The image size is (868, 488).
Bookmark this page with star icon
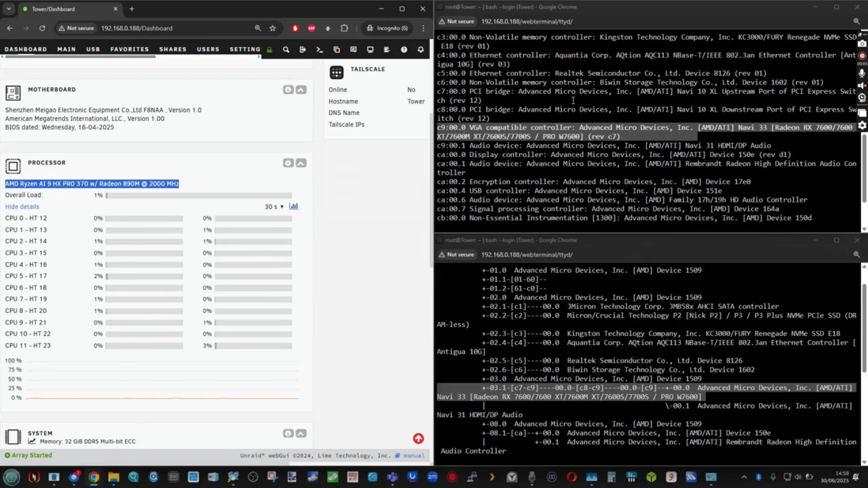(x=273, y=28)
